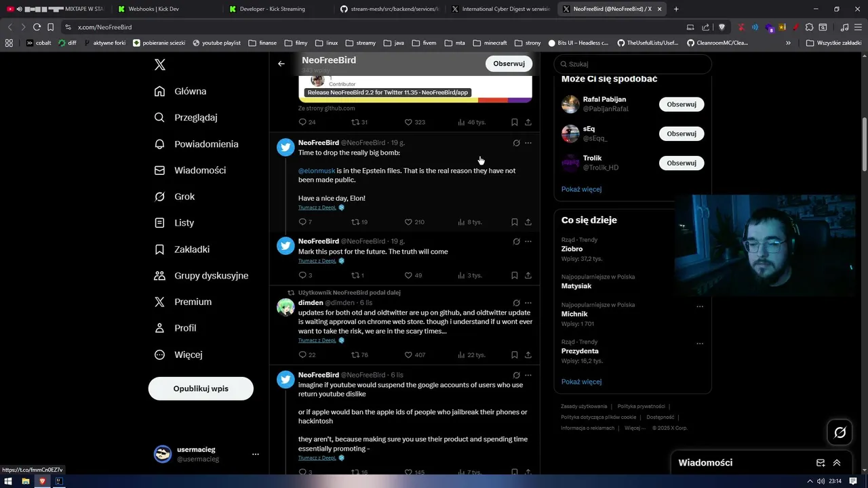
Task: Open Więcej in the left navigation
Action: point(178,354)
